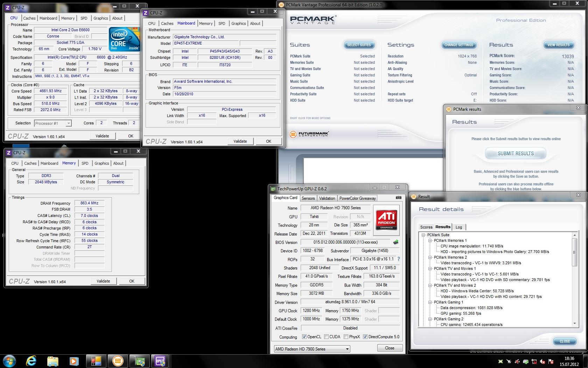Screen dimensions: 588x368
Task: Open Windows Media Player from the taskbar
Action: pyautogui.click(x=74, y=361)
